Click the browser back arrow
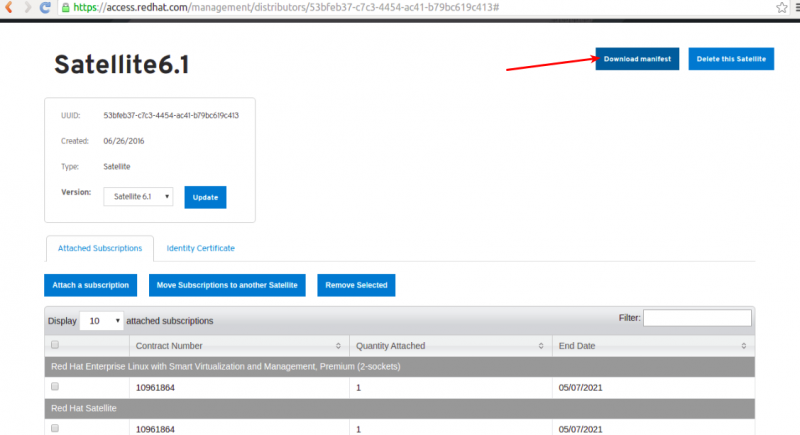800x435 pixels. pos(8,7)
